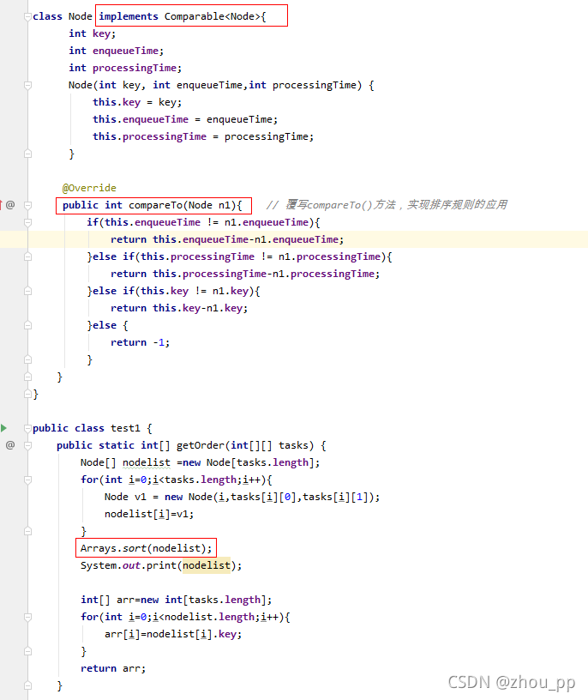Collapse the class Node declaration fold marker
This screenshot has width=588, height=700.
pyautogui.click(x=27, y=16)
